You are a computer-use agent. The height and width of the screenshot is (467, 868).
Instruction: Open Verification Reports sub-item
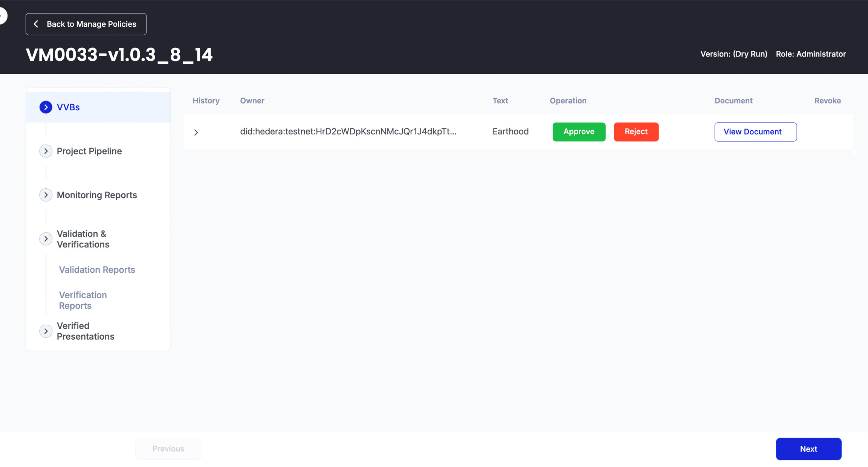[x=83, y=300]
